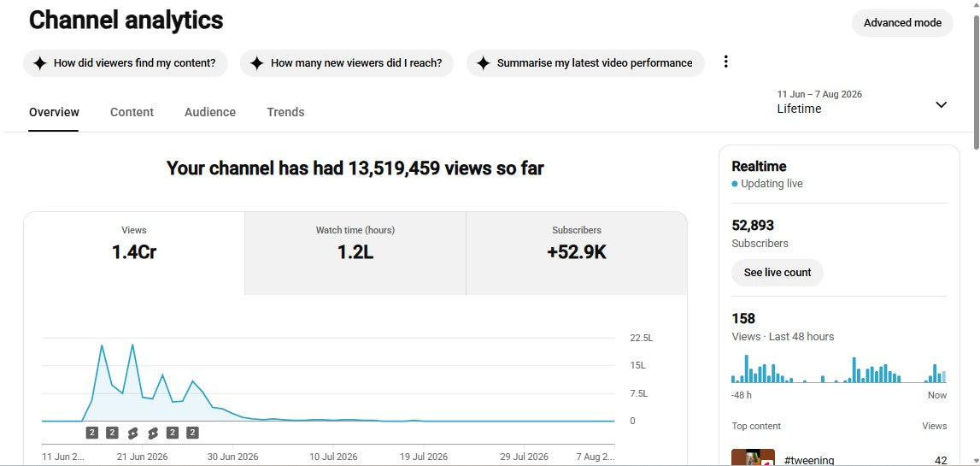Expand the Lifetime date range dropdown chevron

coord(941,104)
